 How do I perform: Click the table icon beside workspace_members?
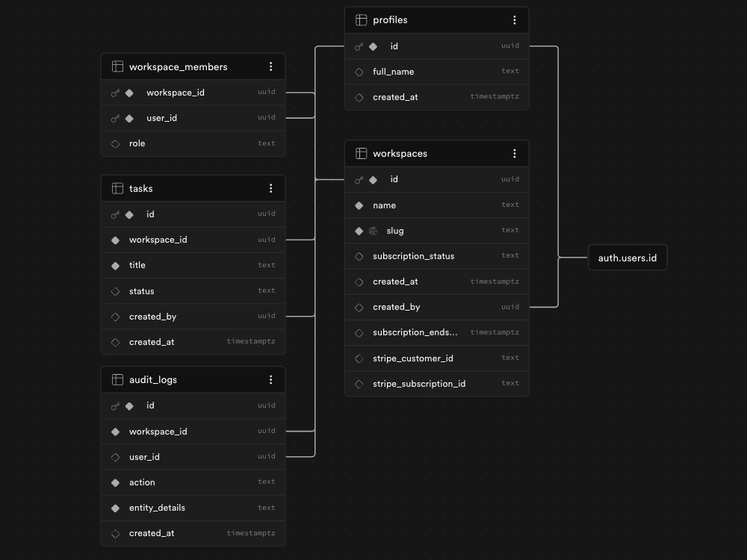tap(117, 66)
